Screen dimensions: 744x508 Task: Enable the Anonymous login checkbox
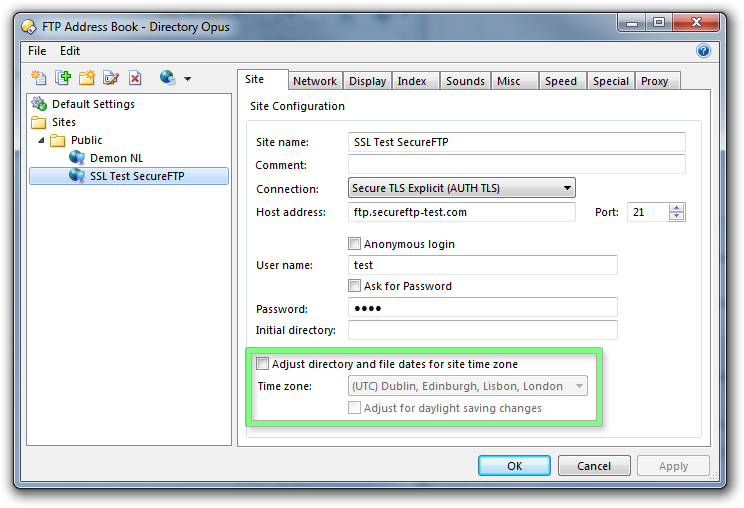(x=354, y=244)
